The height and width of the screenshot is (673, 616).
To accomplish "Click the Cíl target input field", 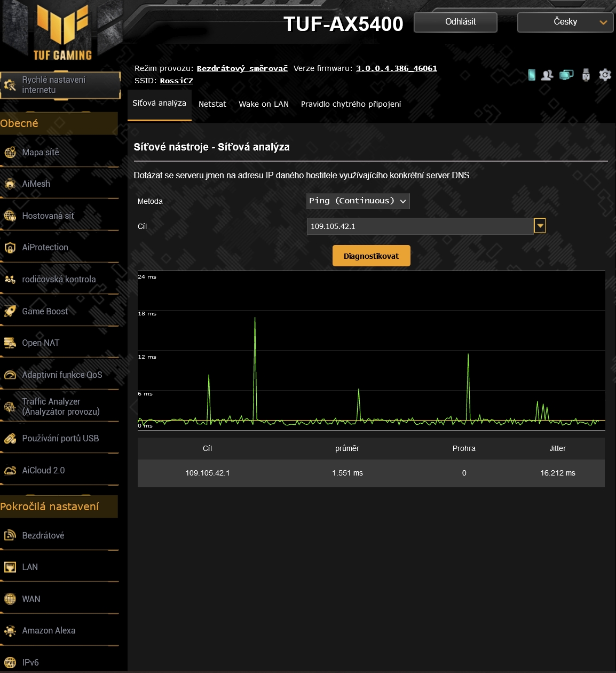I will click(420, 226).
